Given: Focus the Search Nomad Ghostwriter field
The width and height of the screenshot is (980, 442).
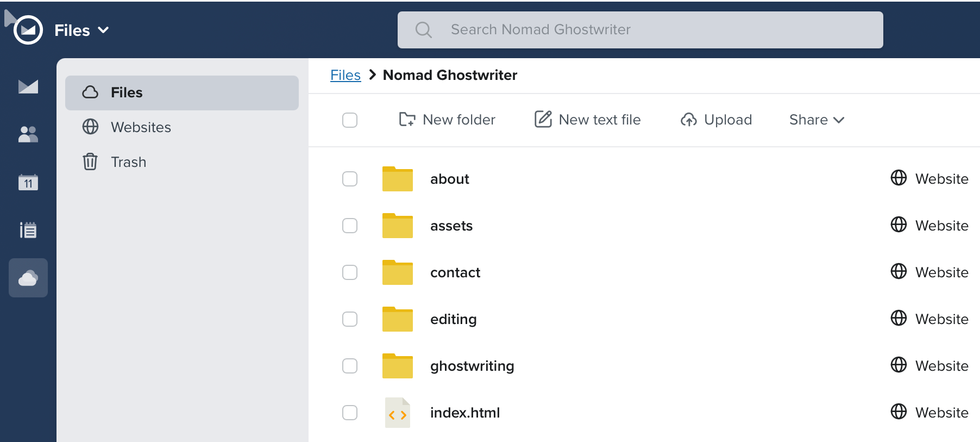Looking at the screenshot, I should coord(640,30).
